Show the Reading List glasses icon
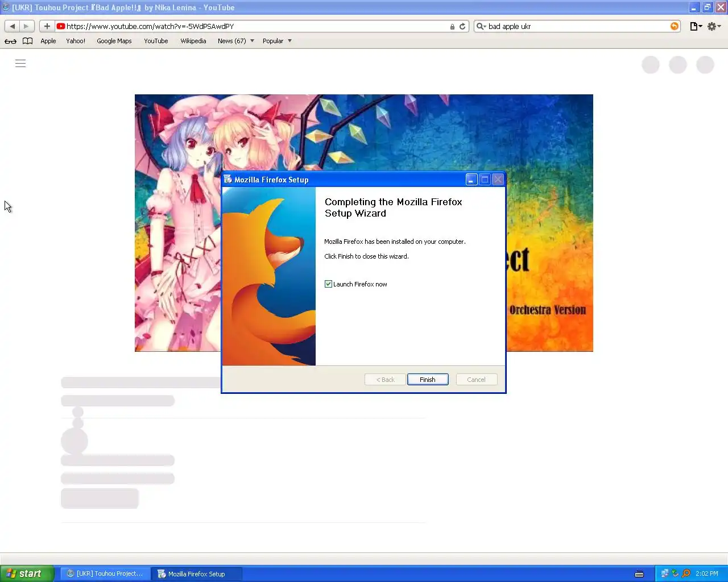 [10, 41]
